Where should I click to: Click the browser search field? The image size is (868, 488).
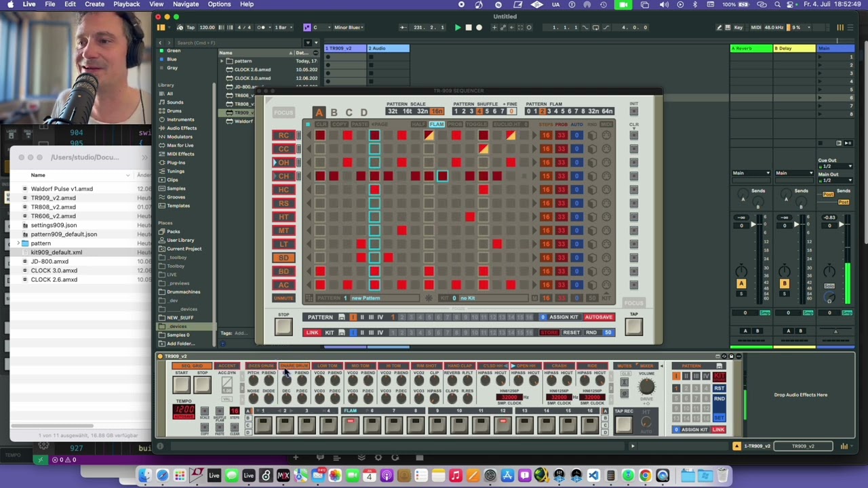pos(237,43)
